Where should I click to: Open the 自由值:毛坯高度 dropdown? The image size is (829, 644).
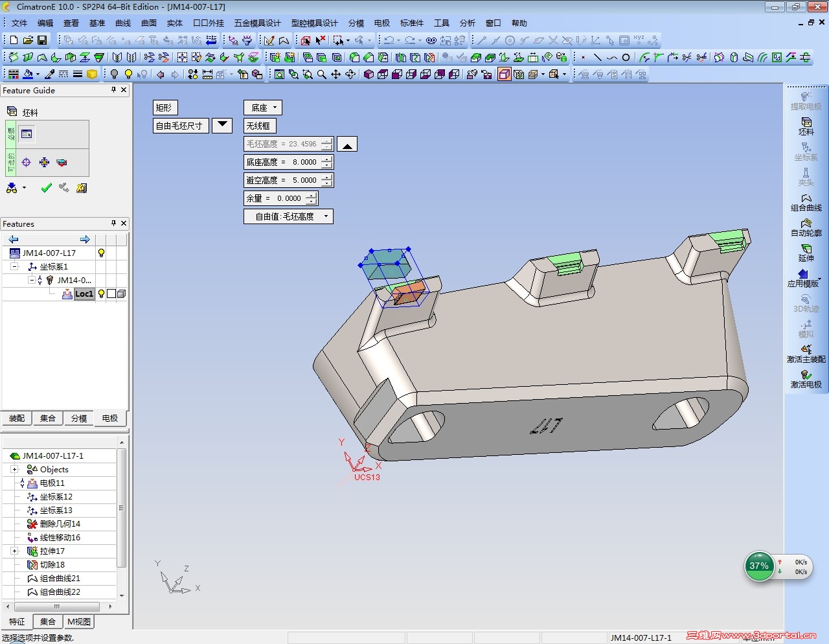tap(288, 216)
